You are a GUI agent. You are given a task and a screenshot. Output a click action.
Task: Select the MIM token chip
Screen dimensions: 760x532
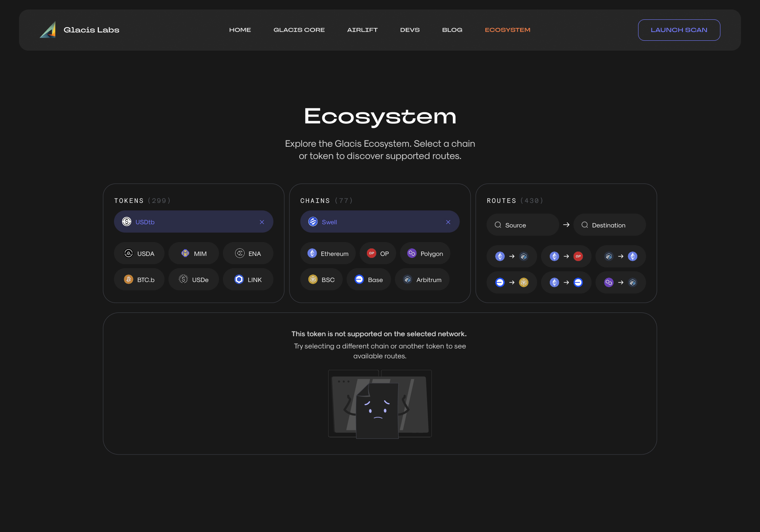tap(194, 254)
